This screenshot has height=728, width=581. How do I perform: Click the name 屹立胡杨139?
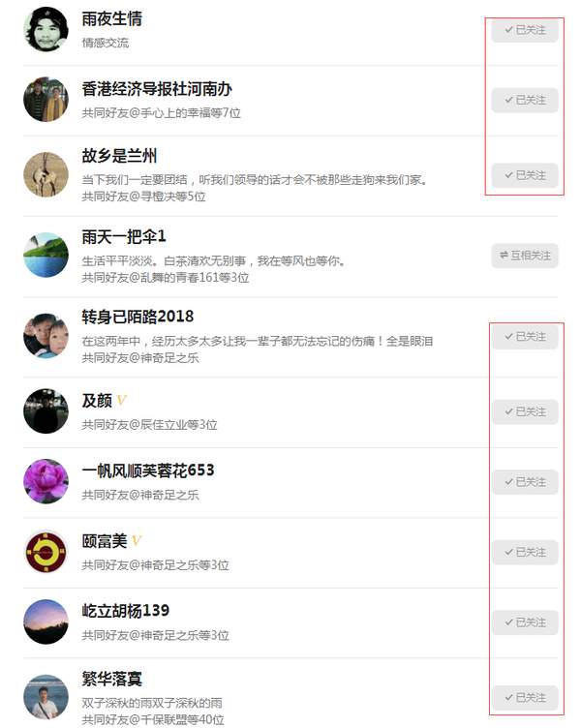(125, 611)
